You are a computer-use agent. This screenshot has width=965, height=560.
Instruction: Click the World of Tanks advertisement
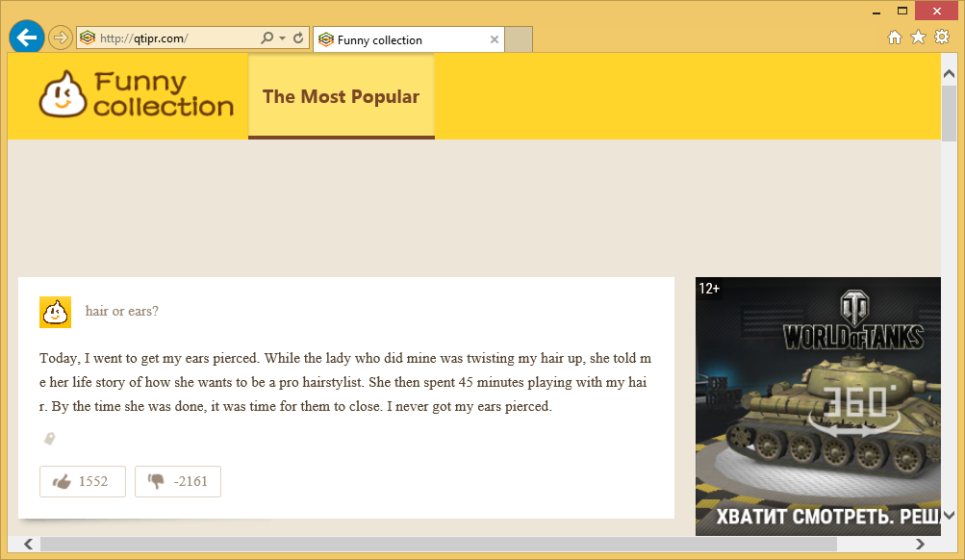point(818,404)
